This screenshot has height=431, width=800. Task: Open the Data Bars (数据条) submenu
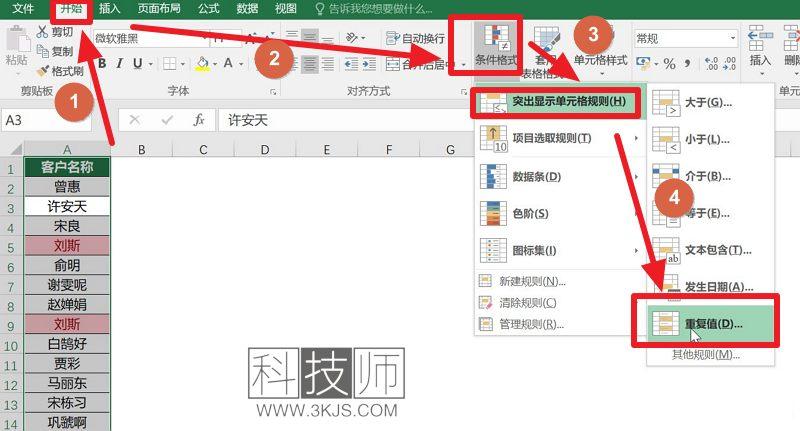click(x=559, y=176)
